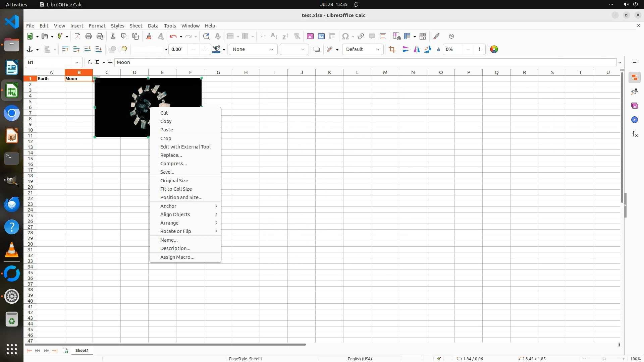Expand the Name Box dropdown arrow
The image size is (644, 362).
pos(77,62)
